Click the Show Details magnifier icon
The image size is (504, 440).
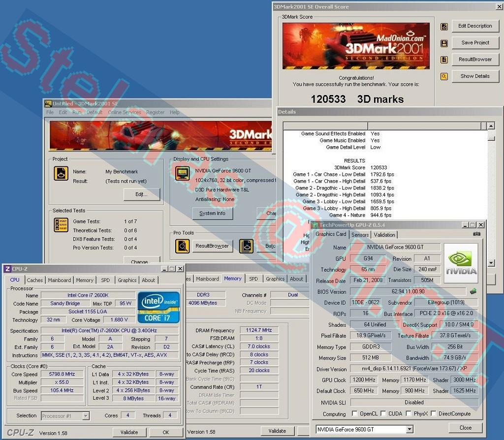444,76
